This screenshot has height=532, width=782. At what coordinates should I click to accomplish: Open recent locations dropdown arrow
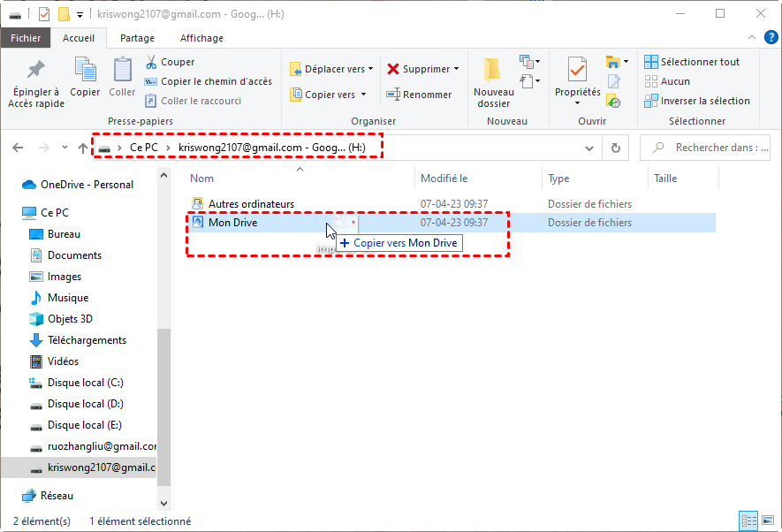[65, 148]
